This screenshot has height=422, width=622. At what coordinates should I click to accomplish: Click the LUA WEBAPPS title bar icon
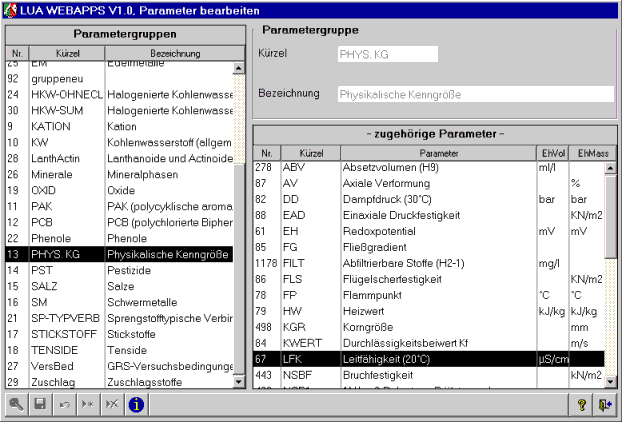click(x=10, y=9)
